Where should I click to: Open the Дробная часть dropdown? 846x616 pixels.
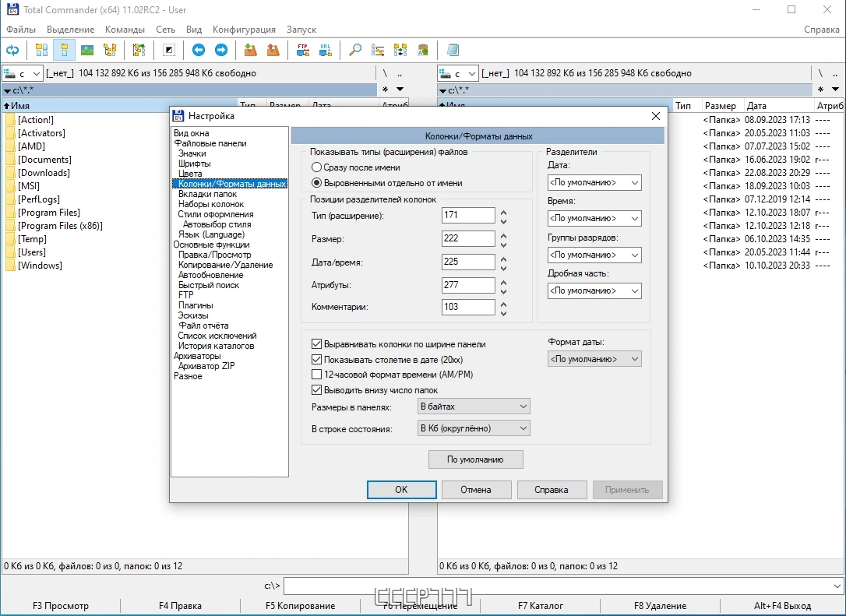(x=594, y=290)
